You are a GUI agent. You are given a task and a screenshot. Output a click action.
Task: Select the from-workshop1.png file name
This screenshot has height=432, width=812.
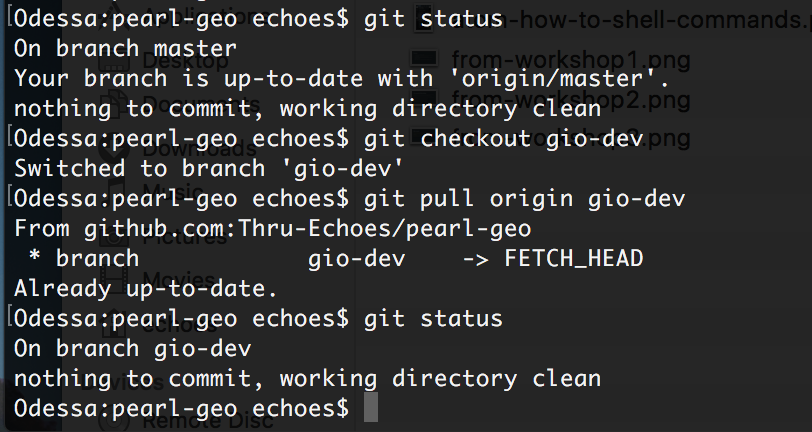(x=571, y=61)
